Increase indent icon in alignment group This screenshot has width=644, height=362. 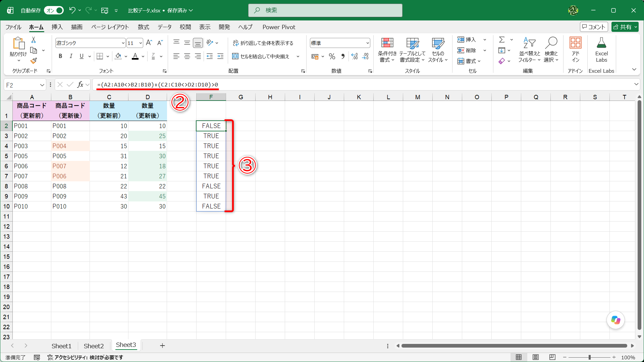point(220,56)
